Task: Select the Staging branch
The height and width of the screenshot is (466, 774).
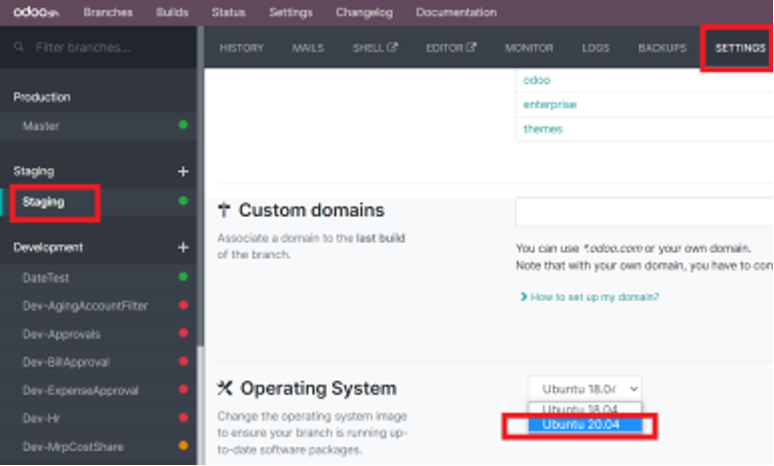Action: click(x=98, y=201)
